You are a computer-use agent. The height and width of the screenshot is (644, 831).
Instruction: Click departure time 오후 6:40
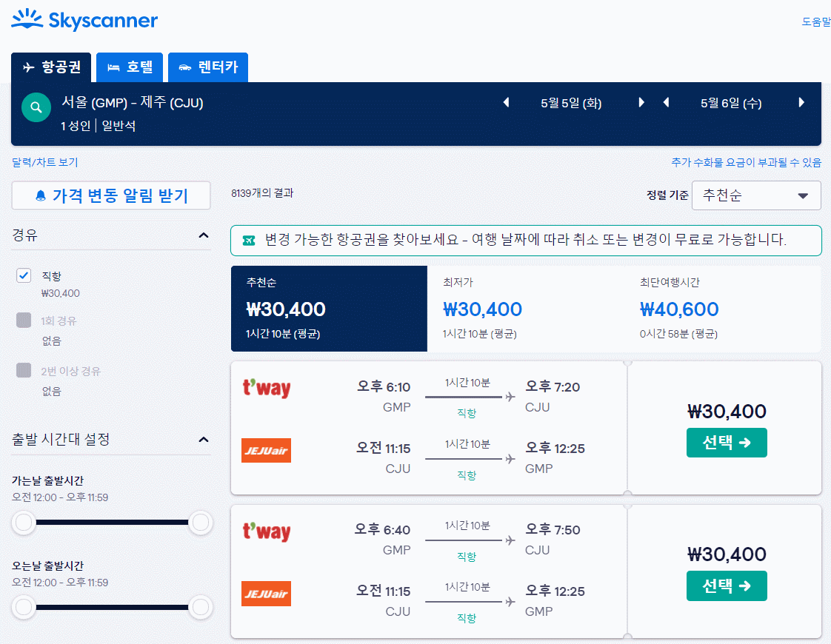[x=382, y=529]
